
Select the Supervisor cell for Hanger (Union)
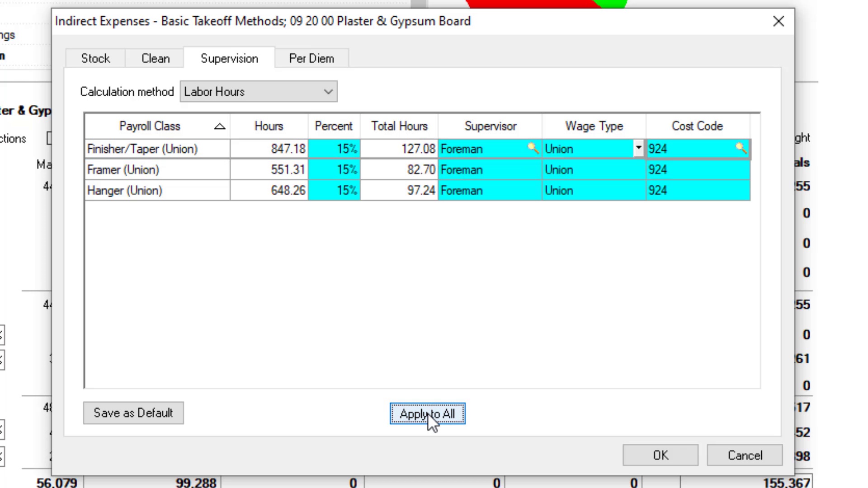coord(489,191)
